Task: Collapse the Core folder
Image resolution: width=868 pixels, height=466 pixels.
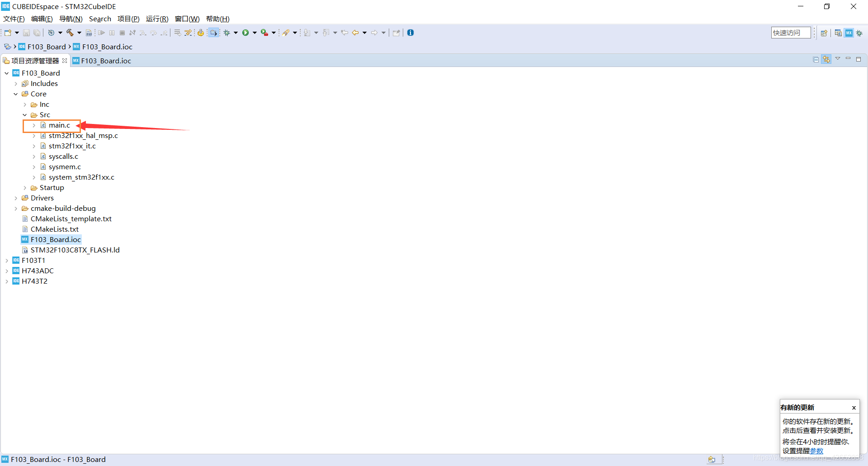Action: [16, 94]
